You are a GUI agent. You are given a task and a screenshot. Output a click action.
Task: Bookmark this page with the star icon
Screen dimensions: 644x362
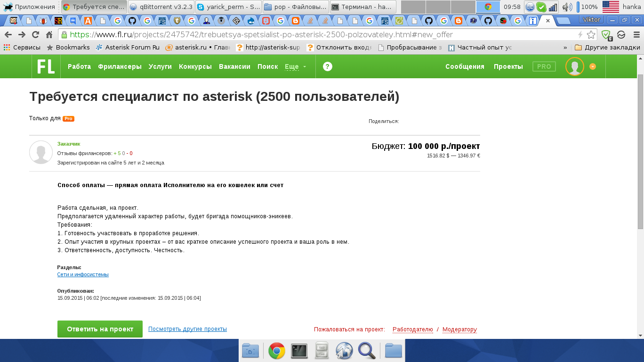591,35
